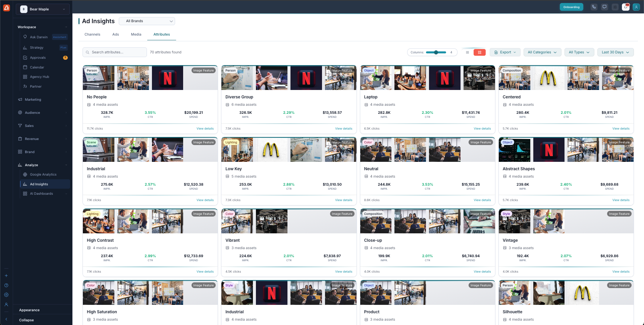Open the settings gear in sidebar
Screen dimensions: 644x325
click(6, 295)
